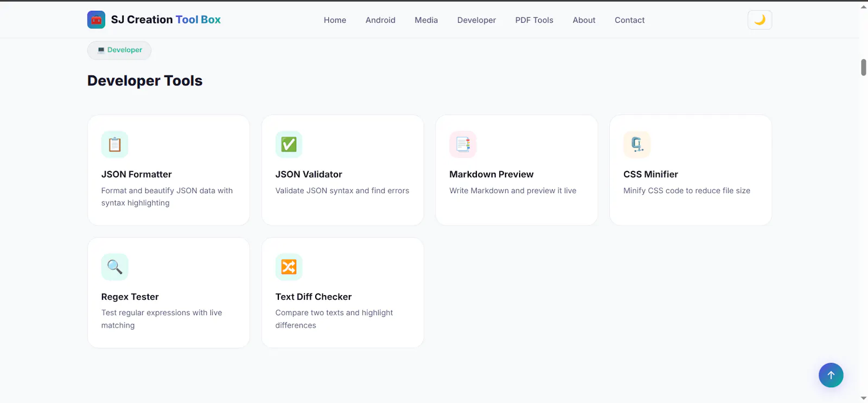Click the SJ Creation toolbox logo icon

pos(96,20)
